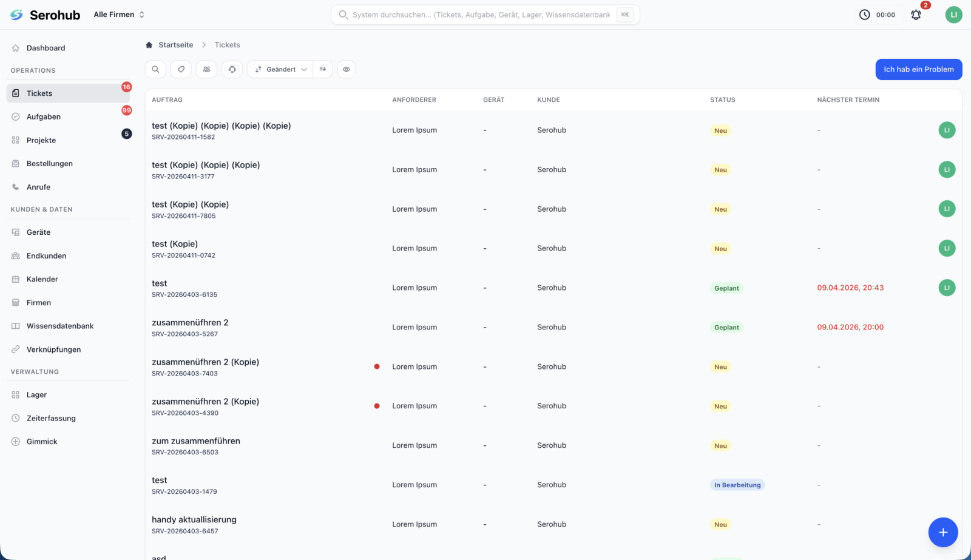The image size is (971, 560).
Task: Open the Geändert sort dropdown
Action: pyautogui.click(x=280, y=69)
